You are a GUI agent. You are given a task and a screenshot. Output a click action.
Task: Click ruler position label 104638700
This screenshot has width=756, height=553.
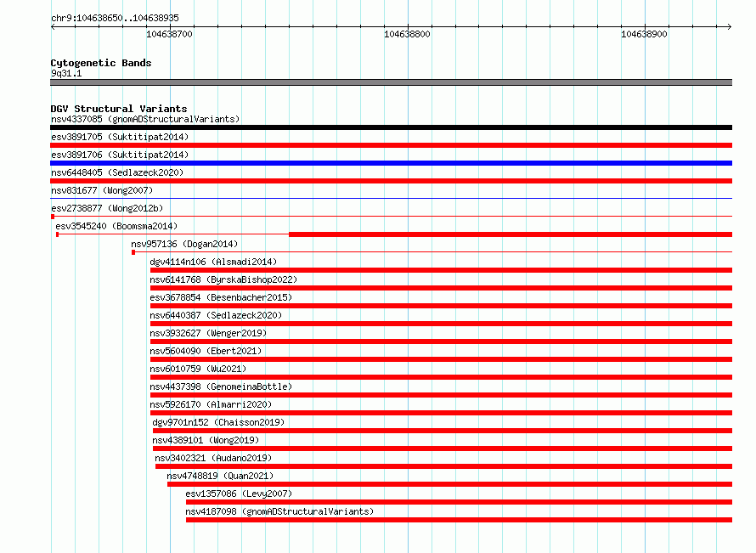pos(169,34)
